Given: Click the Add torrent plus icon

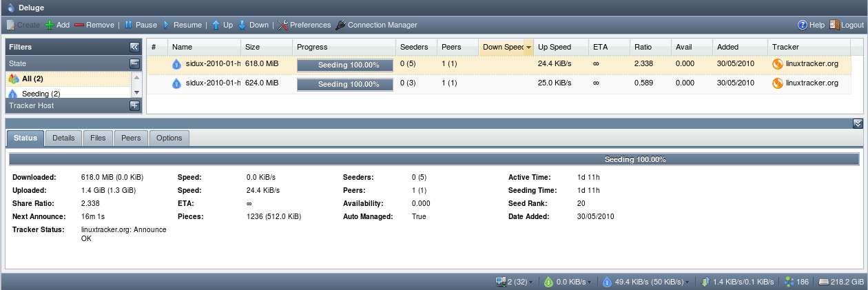Looking at the screenshot, I should [x=50, y=25].
